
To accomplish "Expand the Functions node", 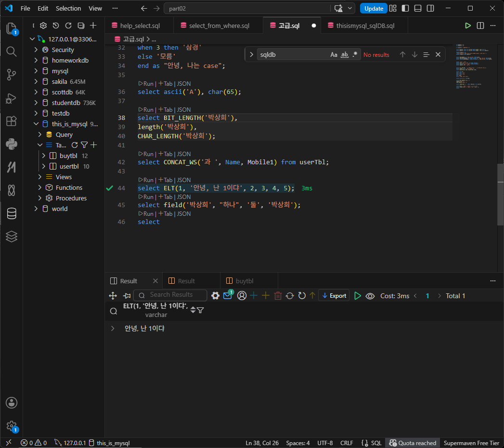I will click(x=40, y=187).
